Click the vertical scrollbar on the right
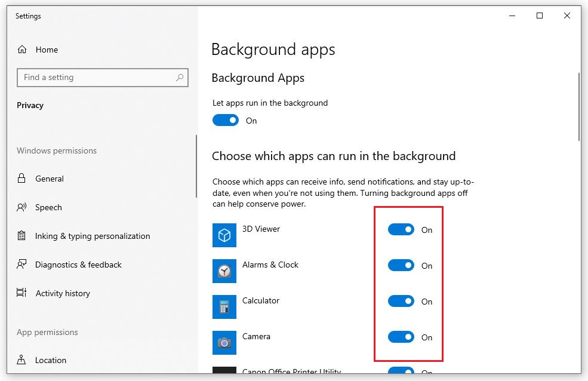This screenshot has height=381, width=588. pyautogui.click(x=577, y=107)
